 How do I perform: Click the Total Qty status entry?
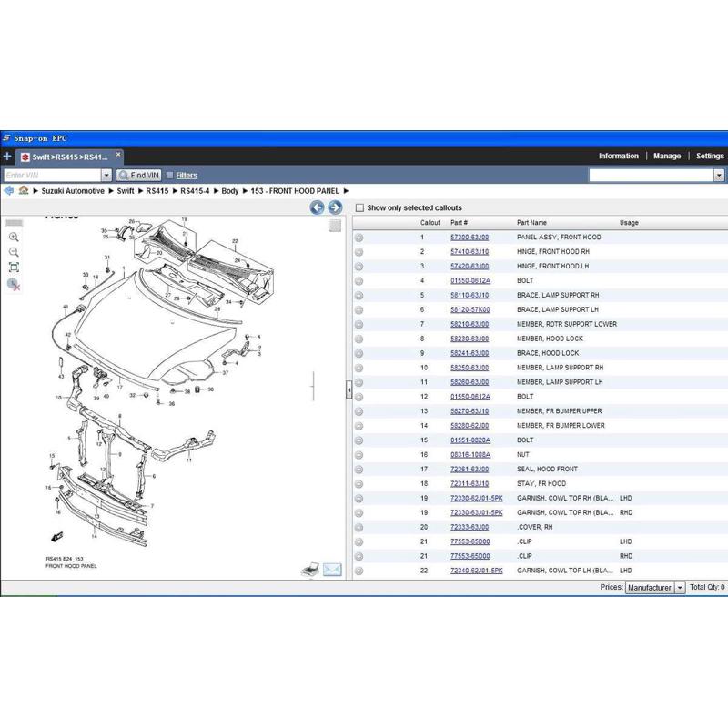[x=707, y=587]
